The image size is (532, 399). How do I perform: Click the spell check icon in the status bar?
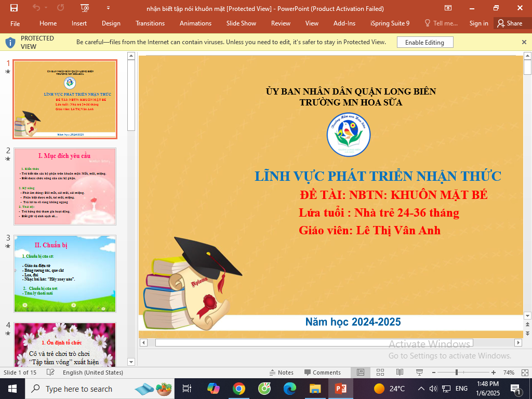(50, 373)
